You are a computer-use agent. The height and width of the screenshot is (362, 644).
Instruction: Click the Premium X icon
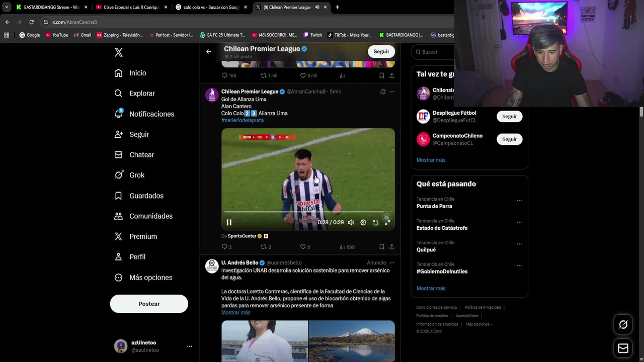(x=118, y=236)
